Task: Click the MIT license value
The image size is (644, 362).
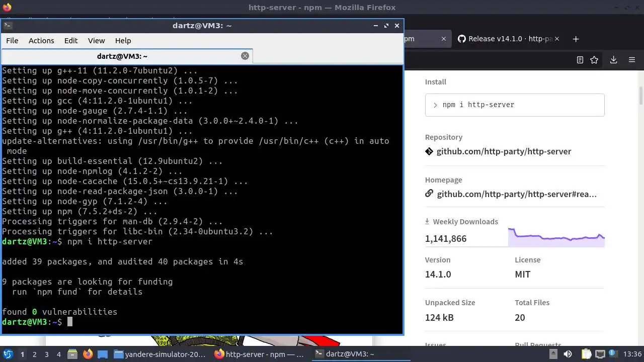Action: coord(522,275)
